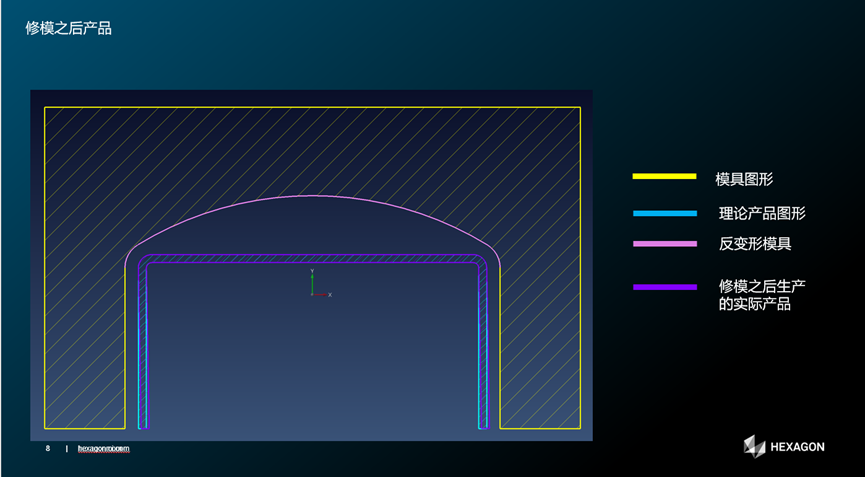Click the 理论产品图形 legend label

[x=762, y=213]
